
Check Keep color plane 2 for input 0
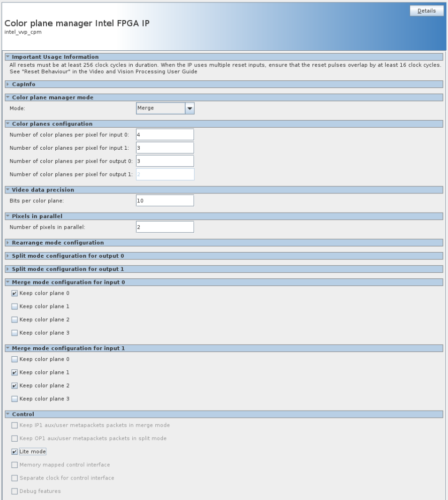coord(15,320)
